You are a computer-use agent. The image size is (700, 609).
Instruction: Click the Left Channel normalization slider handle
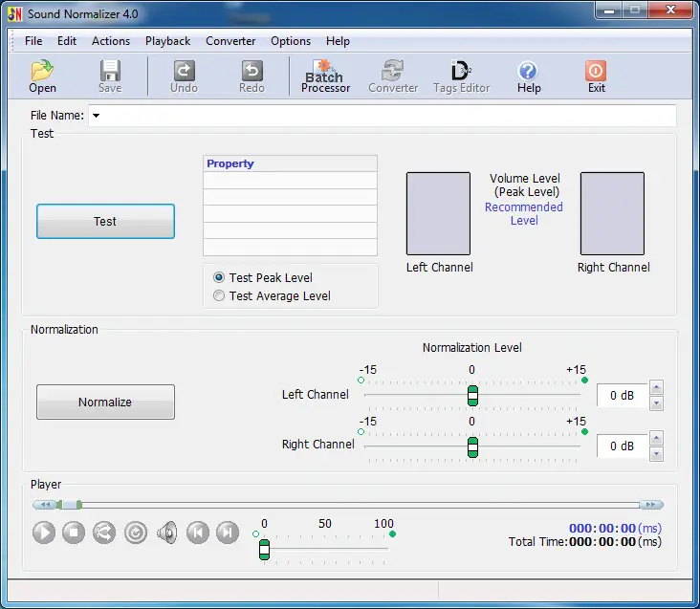[472, 396]
